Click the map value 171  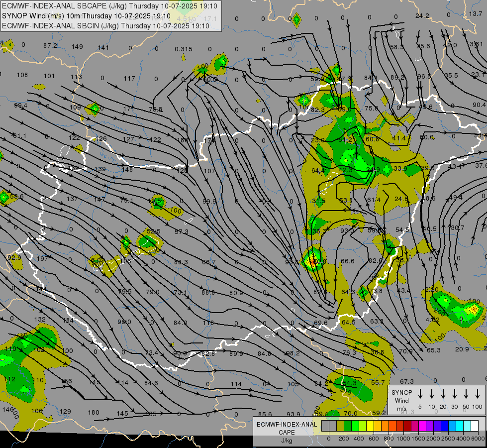pyautogui.click(x=128, y=109)
